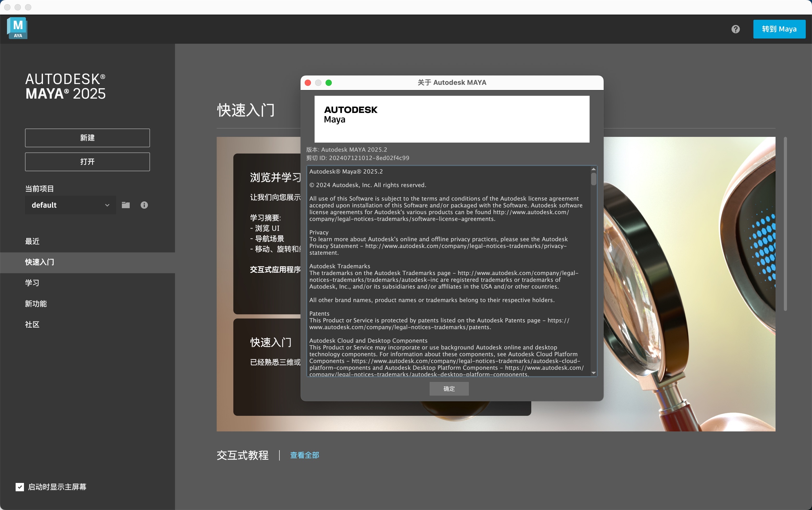Toggle the 启动时显示主屏幕 checkbox
812x510 pixels.
[x=20, y=487]
